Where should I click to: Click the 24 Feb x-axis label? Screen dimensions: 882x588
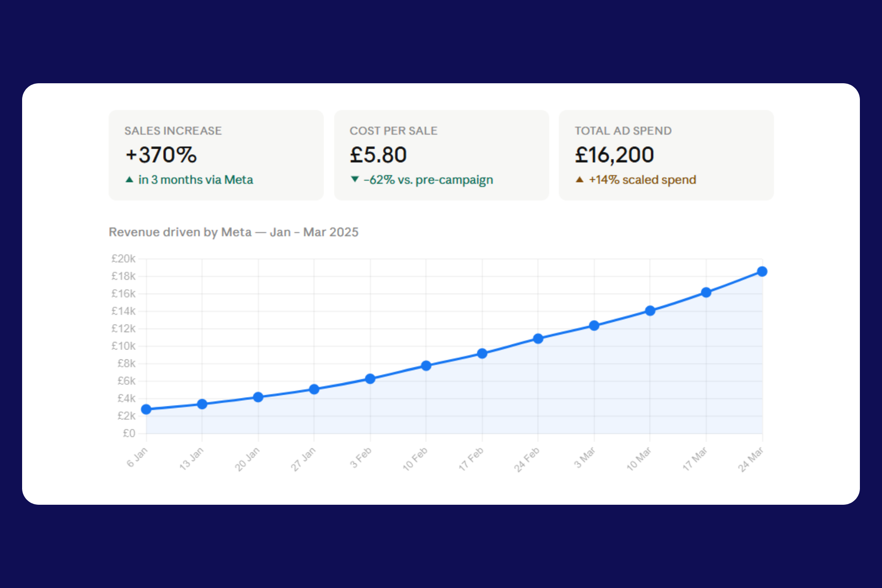[x=527, y=459]
